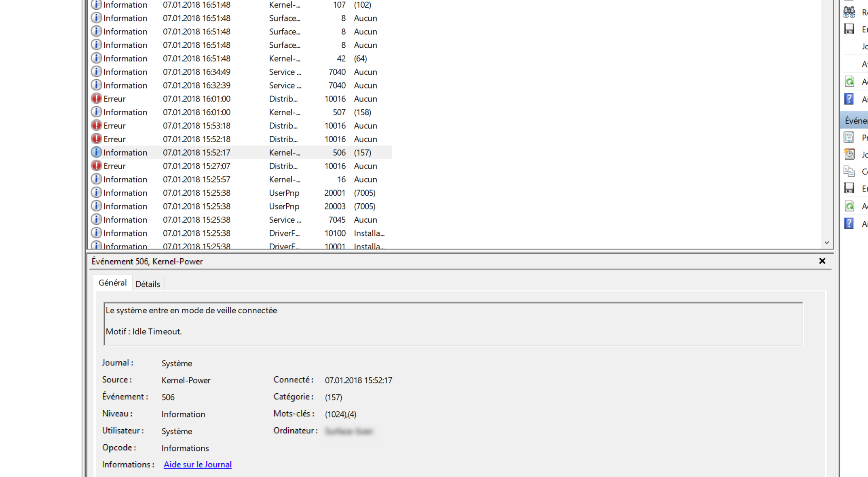Viewport: 868px width, 477px height.
Task: Select the Général tab
Action: tap(112, 283)
